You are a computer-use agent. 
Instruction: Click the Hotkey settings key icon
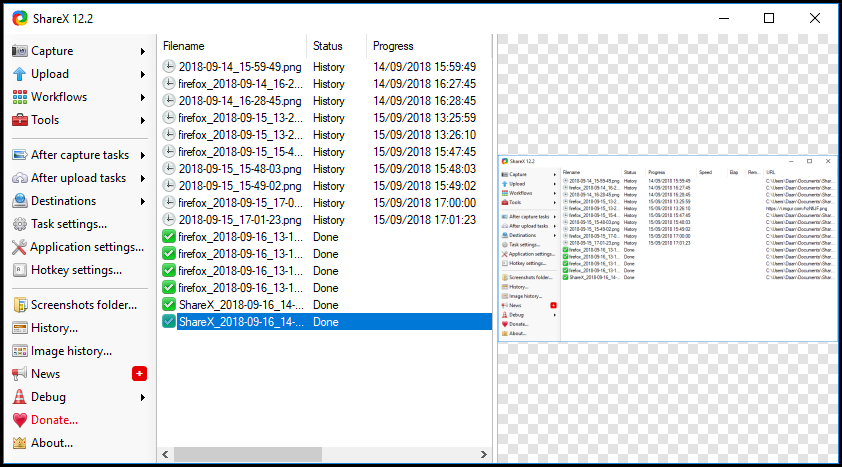[x=19, y=270]
